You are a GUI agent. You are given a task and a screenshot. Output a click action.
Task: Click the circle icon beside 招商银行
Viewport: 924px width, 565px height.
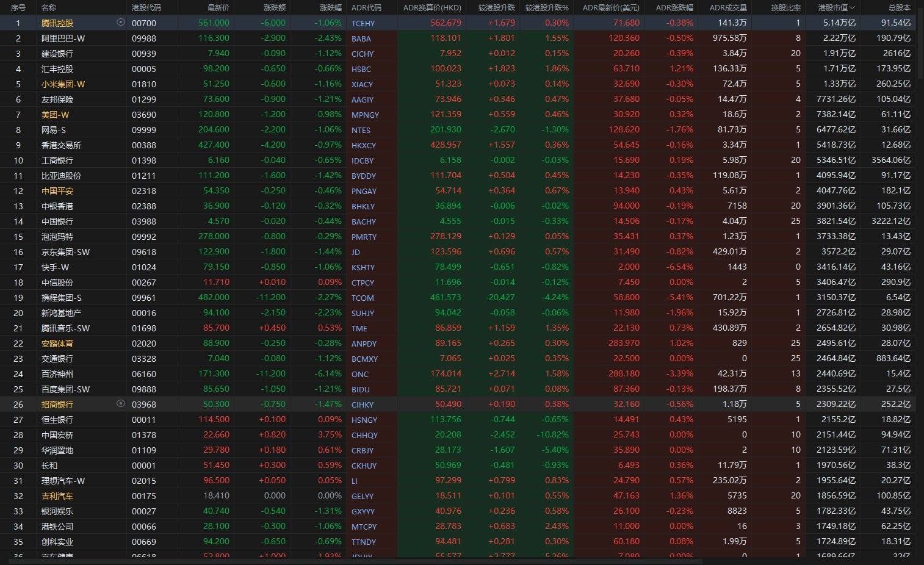[120, 403]
